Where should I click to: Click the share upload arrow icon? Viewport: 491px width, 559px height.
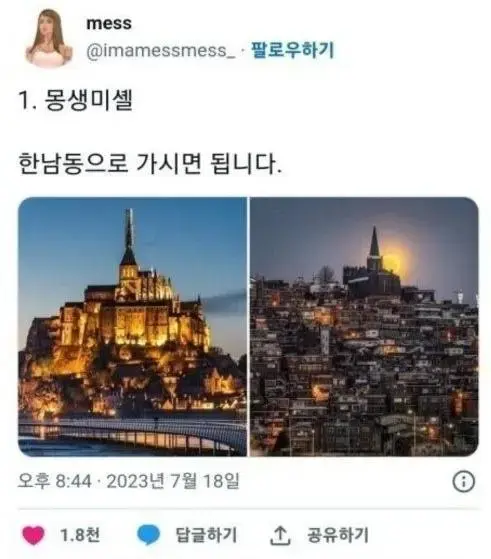point(280,535)
